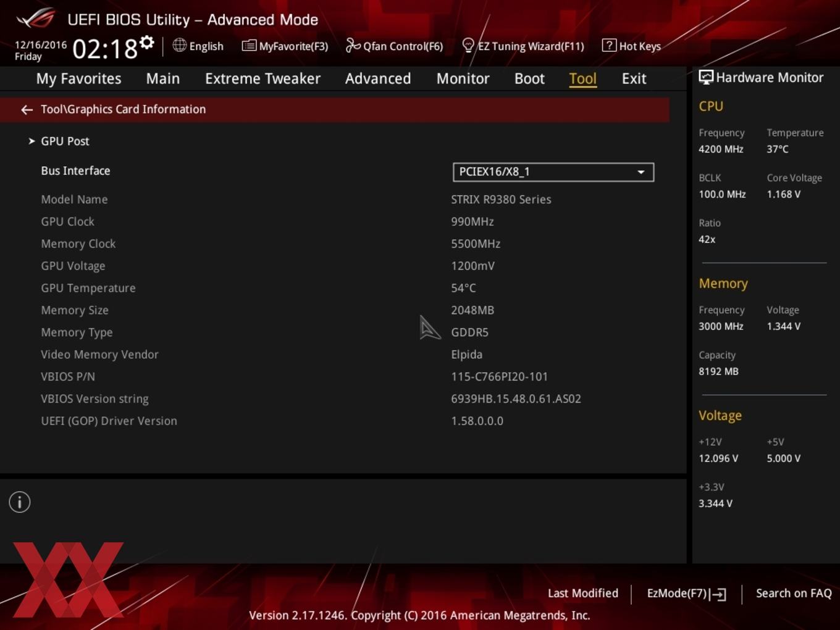Click the GPU Voltage label
The image size is (840, 630).
pos(73,266)
